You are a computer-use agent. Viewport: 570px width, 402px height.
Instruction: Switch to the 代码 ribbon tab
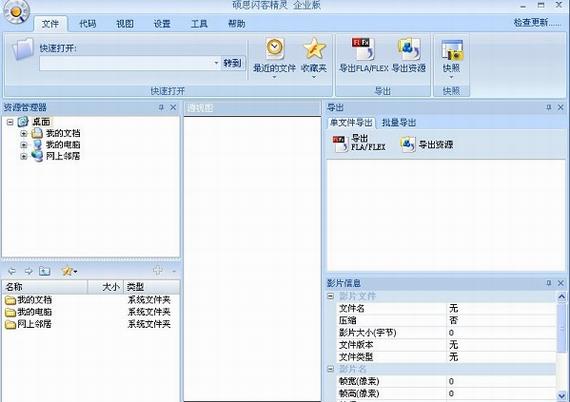click(x=88, y=24)
